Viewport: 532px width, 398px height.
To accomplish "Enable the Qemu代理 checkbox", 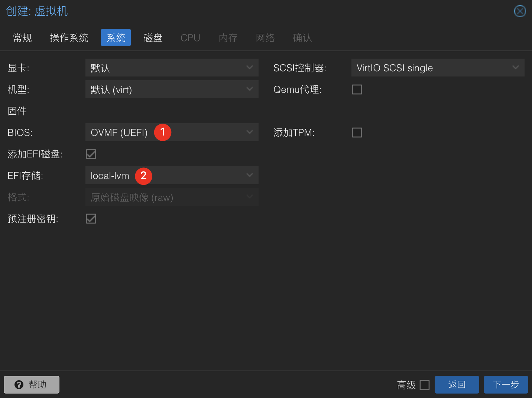I will click(x=357, y=89).
